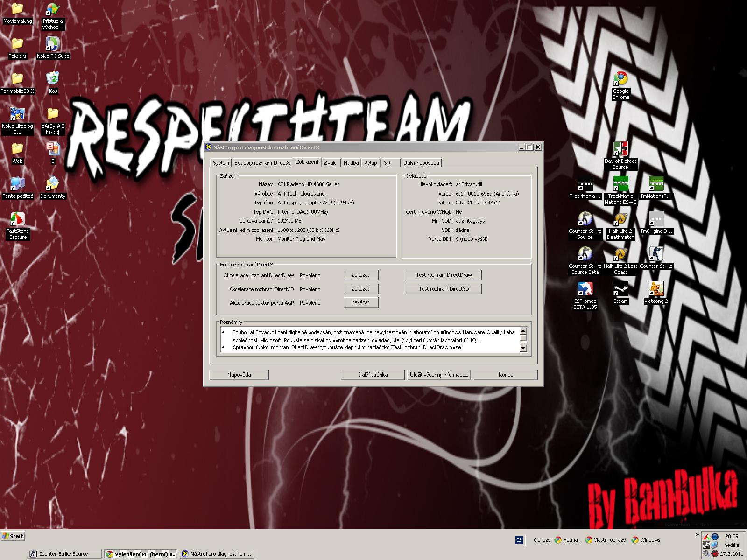The height and width of the screenshot is (560, 747).
Task: Open the Vlastní odkazy taskbar link
Action: tap(605, 540)
